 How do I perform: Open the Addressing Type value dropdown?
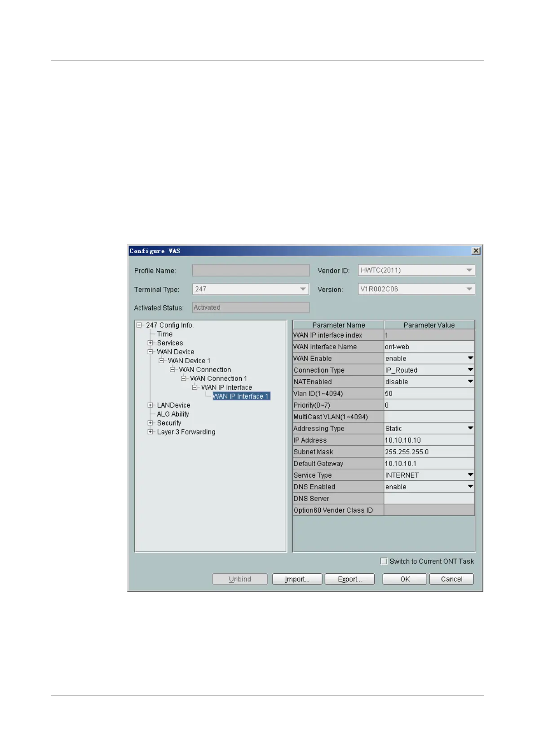point(470,428)
